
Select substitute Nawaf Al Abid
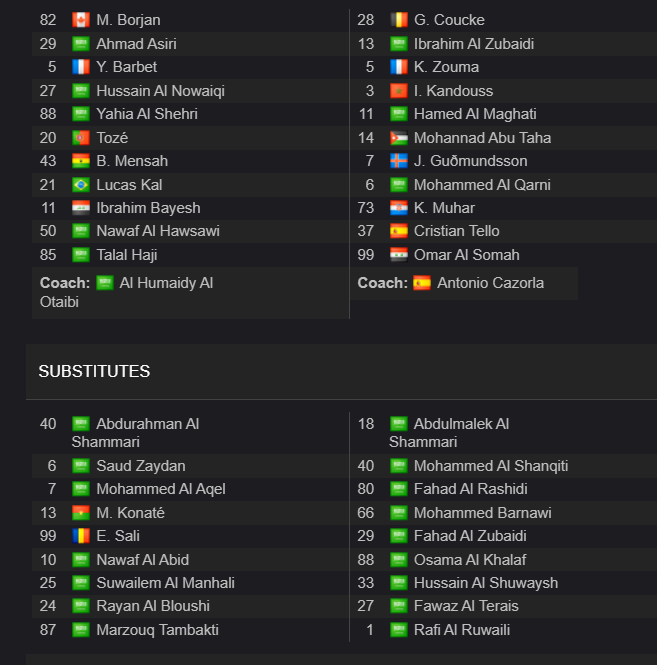click(x=143, y=560)
